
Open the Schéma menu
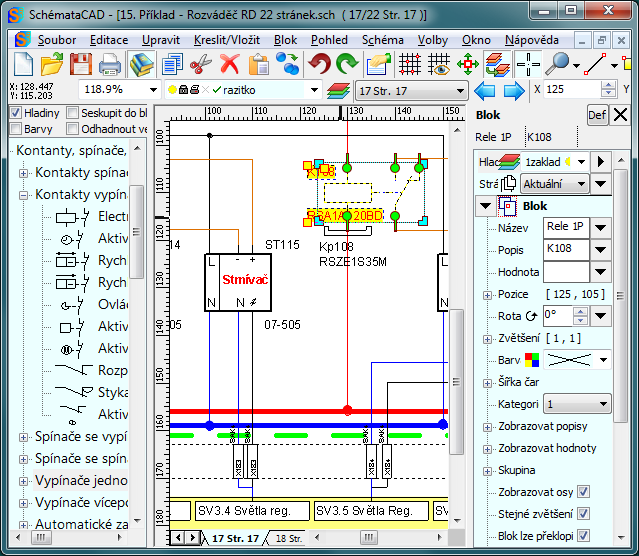coord(383,40)
